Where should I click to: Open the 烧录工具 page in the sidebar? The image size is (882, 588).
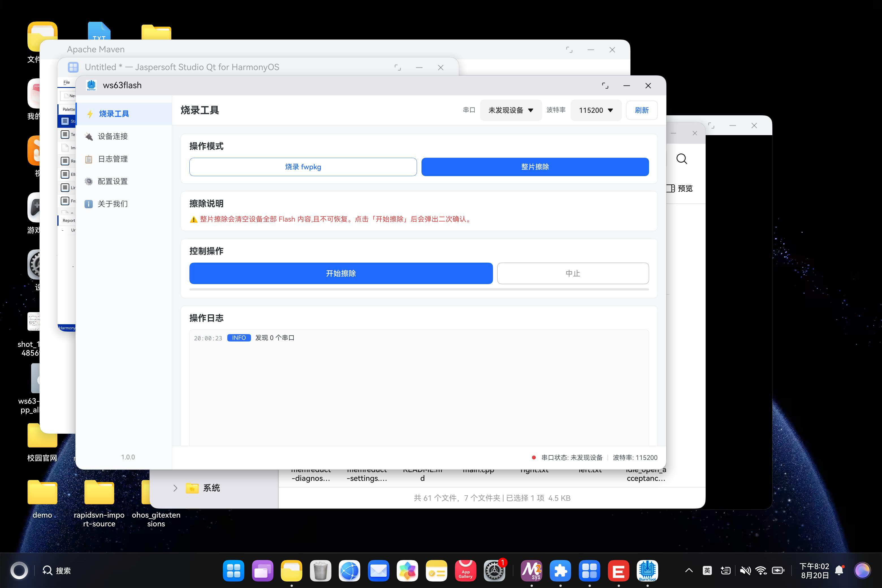[124, 114]
